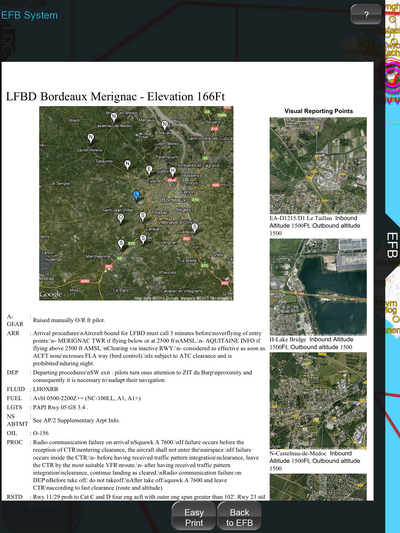Click the FUEL availability text
400x533 pixels.
(x=87, y=398)
